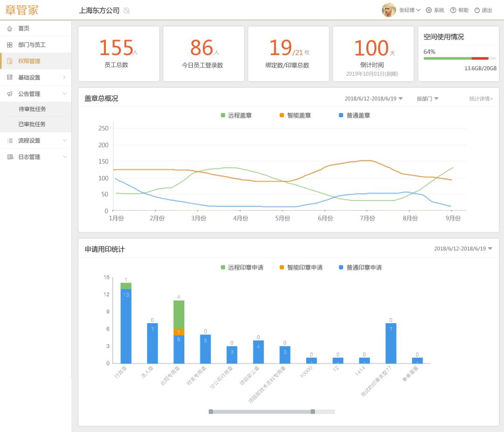Click the 上海东方公司 company name
504x432 pixels.
point(99,11)
